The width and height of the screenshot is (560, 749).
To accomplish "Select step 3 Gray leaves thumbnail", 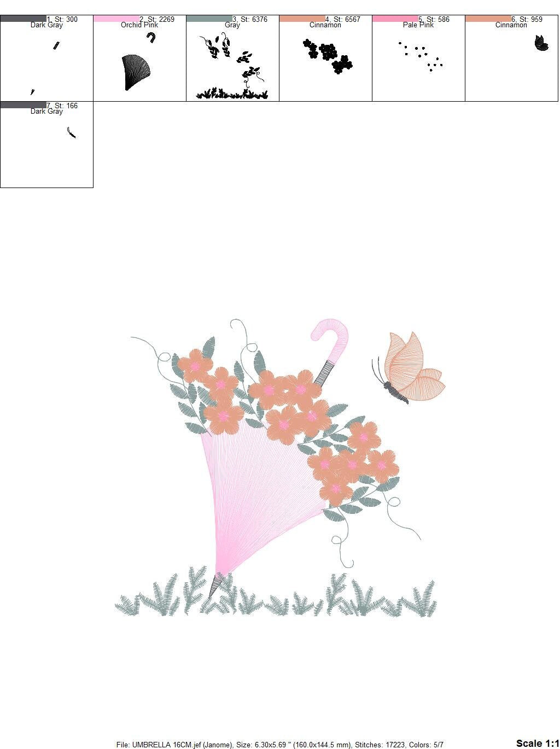I will (x=232, y=60).
